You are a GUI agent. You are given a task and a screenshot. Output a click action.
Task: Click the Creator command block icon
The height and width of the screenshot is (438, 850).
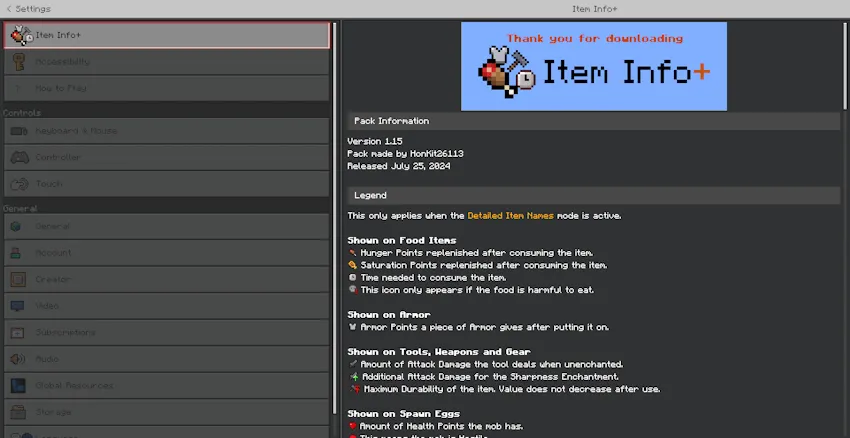coord(18,280)
